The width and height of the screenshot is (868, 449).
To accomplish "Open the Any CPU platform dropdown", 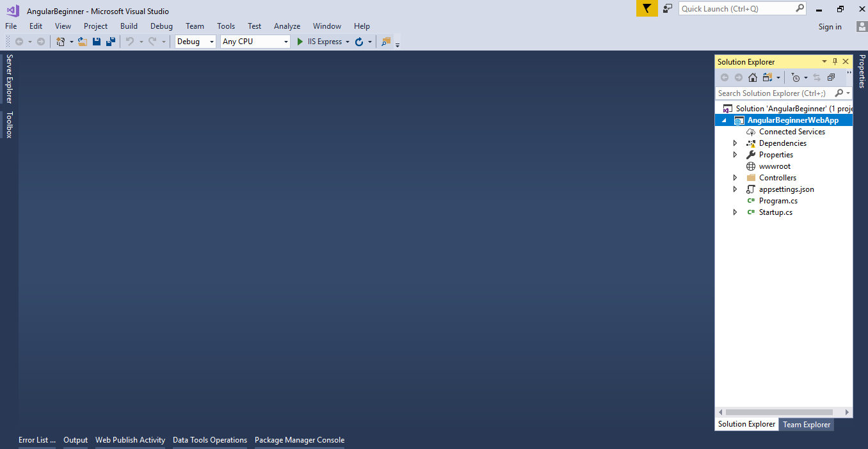I will [255, 42].
